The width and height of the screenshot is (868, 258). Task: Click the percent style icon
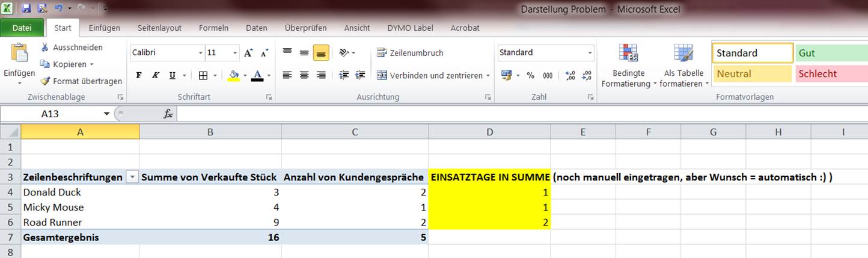click(530, 76)
